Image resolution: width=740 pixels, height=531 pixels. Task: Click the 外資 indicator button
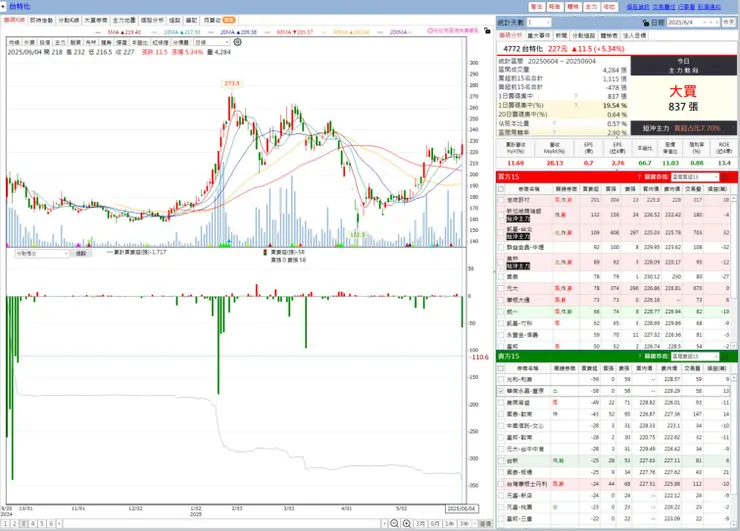tap(29, 42)
